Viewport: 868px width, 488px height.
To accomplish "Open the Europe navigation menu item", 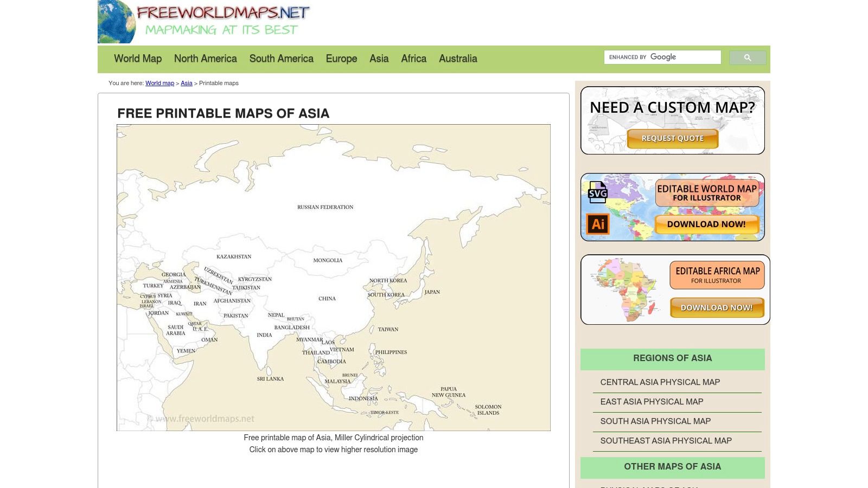I will [341, 59].
